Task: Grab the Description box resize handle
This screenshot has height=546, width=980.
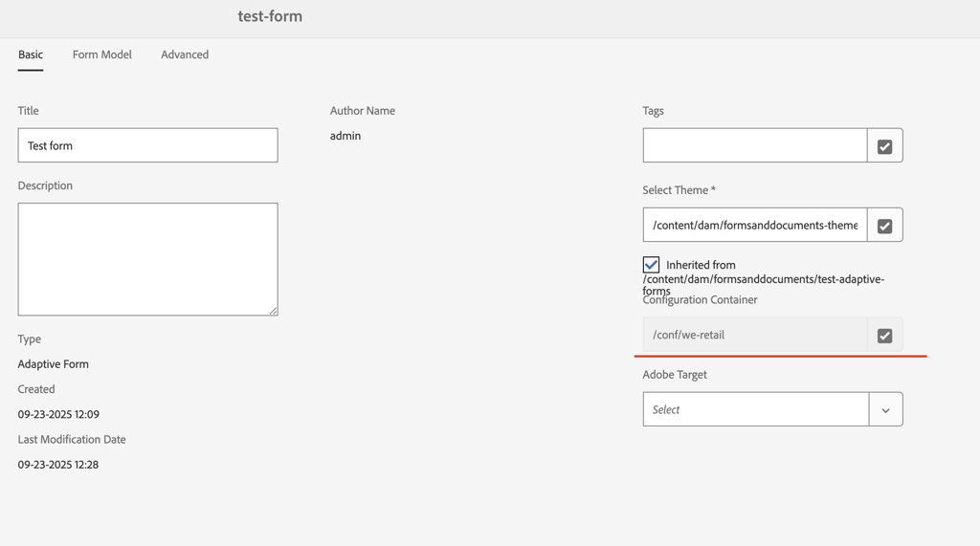Action: pos(273,310)
